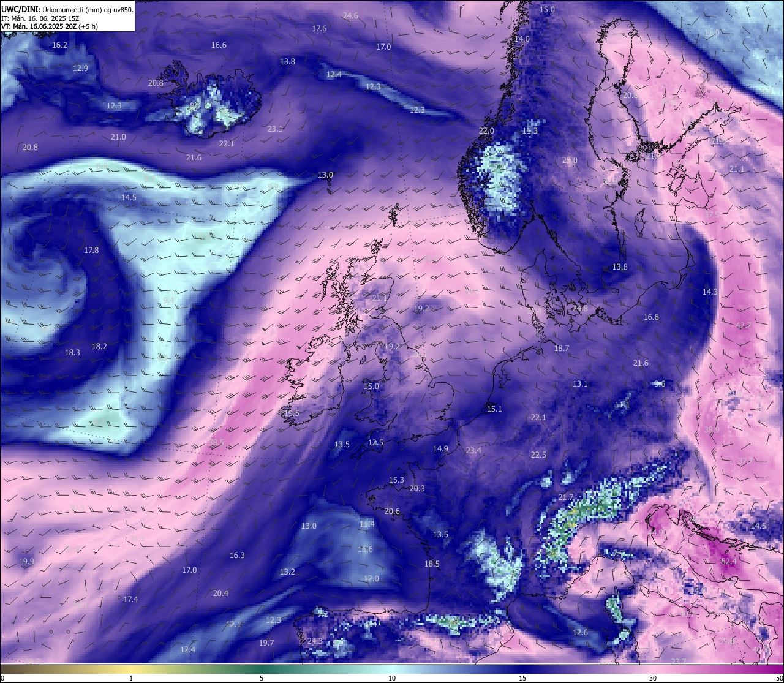Click the 17.6 value label
Screen dimensions: 784x683
pyautogui.click(x=319, y=29)
